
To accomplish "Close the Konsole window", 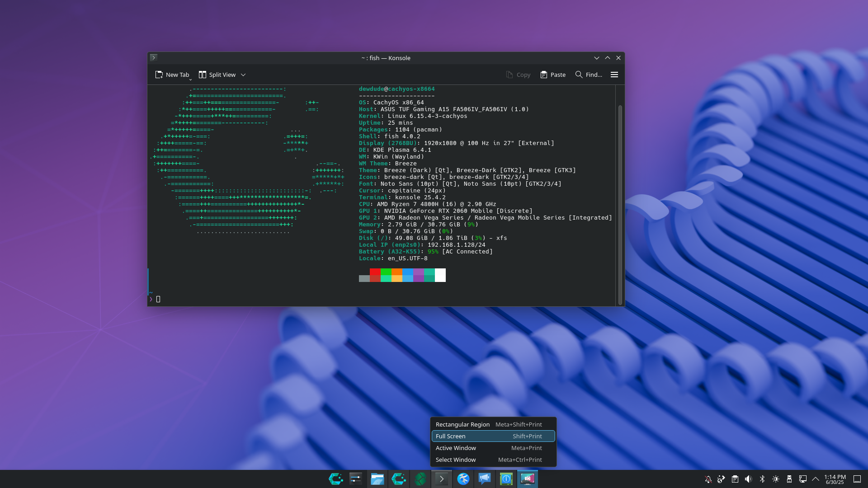I will tap(618, 58).
